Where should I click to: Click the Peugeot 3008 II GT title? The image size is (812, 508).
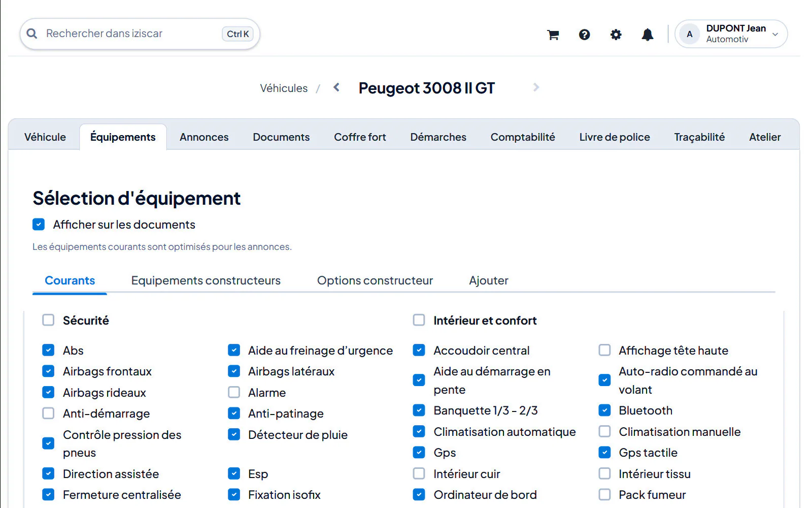(x=427, y=88)
